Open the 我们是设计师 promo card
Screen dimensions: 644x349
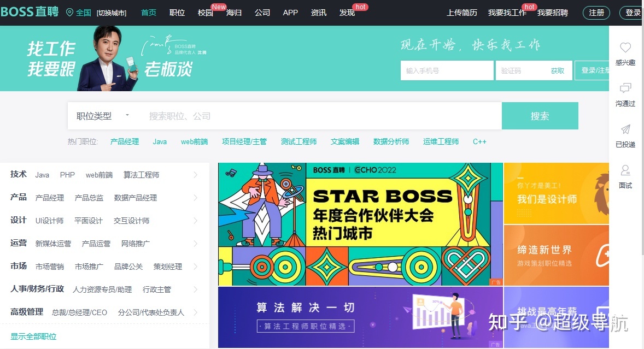pyautogui.click(x=556, y=193)
